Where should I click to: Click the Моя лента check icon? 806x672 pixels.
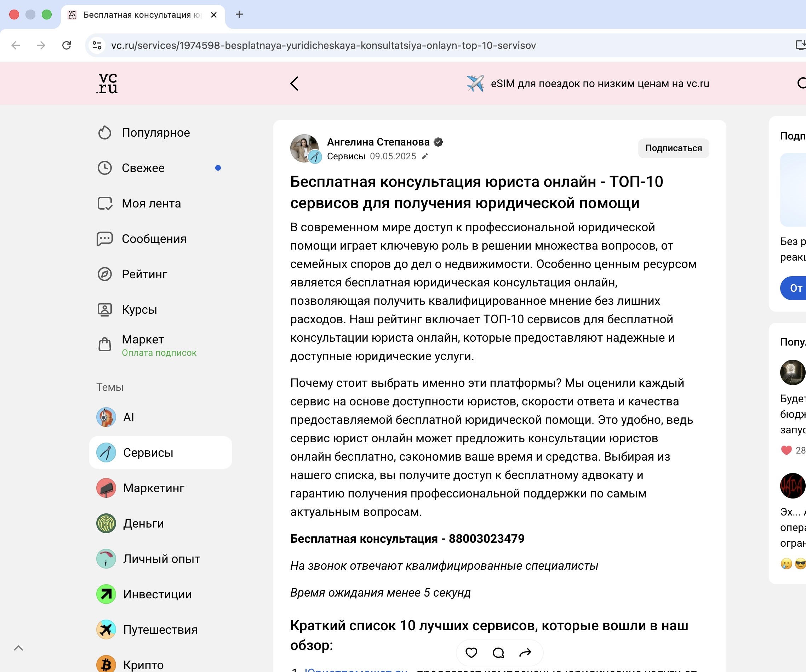click(104, 203)
